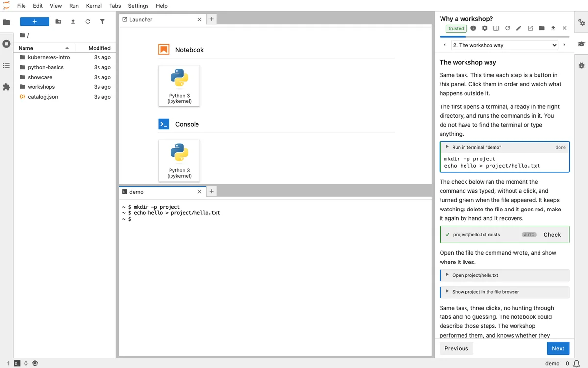
Task: Download the workshop using the download icon
Action: (553, 28)
